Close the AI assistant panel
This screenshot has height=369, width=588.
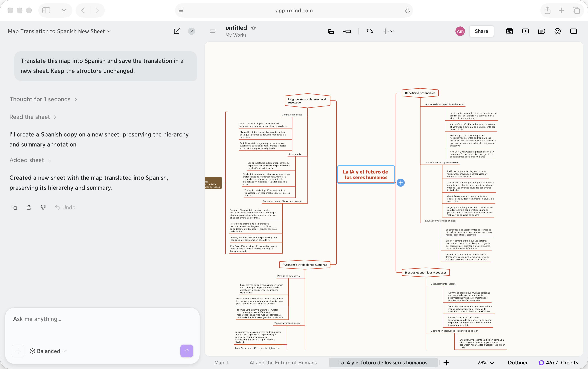click(191, 31)
